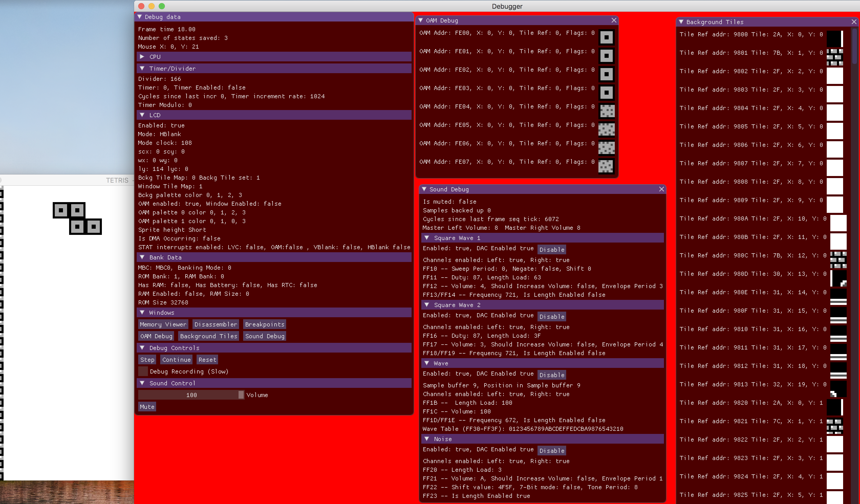Open the Memory Viewer window
The image size is (860, 504).
(x=163, y=324)
